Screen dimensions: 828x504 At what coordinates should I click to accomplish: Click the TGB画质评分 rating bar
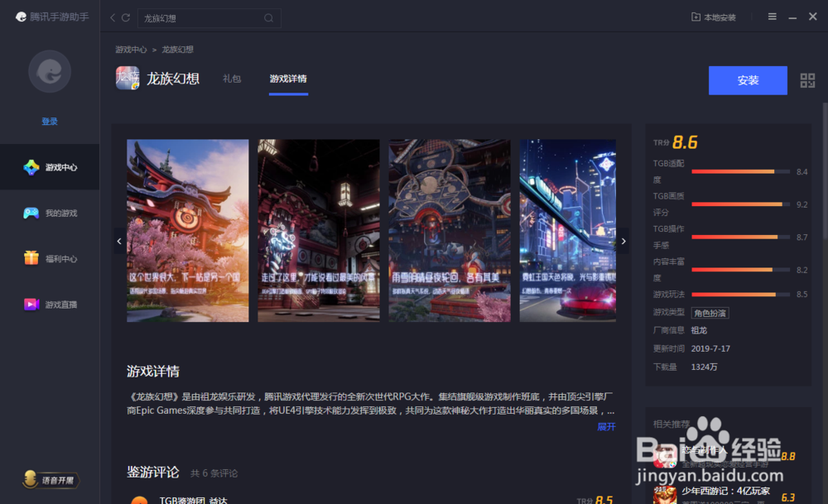coord(741,204)
